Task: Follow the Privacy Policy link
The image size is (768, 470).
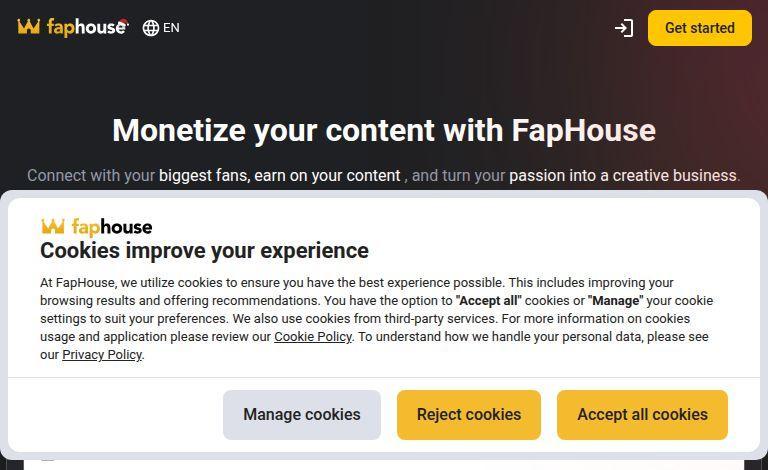Action: tap(101, 355)
